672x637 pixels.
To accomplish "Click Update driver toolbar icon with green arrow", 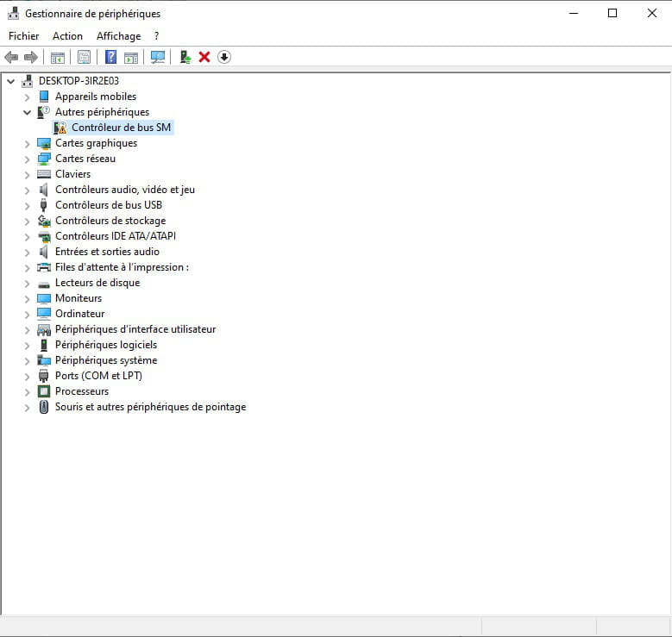I will pos(185,57).
